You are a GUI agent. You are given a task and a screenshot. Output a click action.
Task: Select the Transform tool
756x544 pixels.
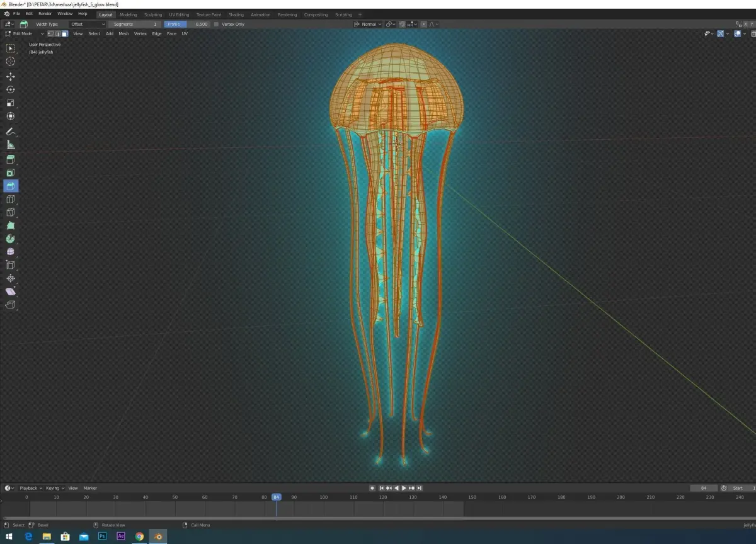click(x=11, y=116)
